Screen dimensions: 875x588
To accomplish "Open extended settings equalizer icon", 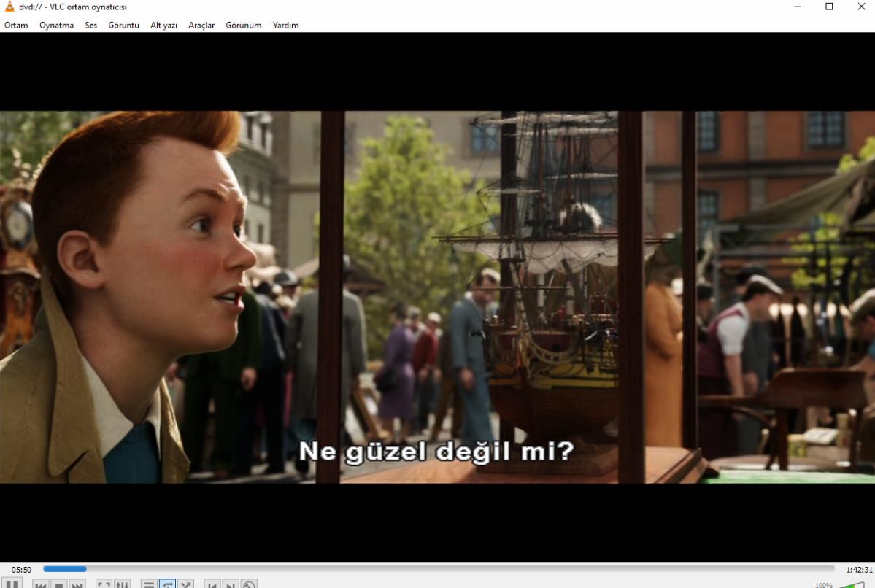I will (122, 584).
